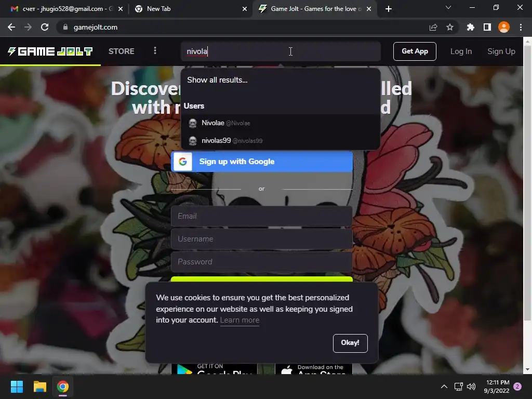Click the Google G logo icon
This screenshot has height=399, width=532.
coord(183,162)
